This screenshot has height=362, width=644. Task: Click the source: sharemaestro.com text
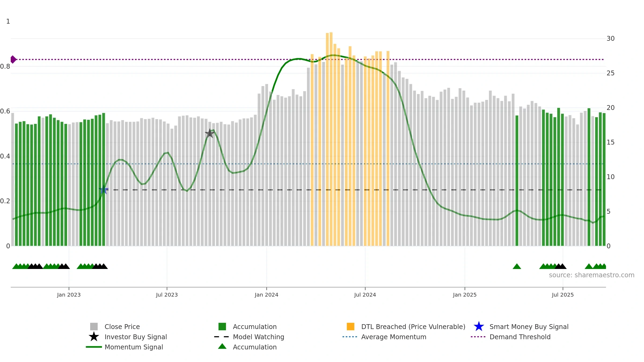click(591, 275)
